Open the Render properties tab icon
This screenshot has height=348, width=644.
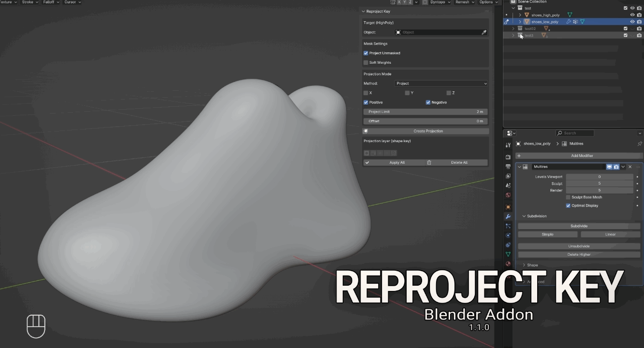(x=508, y=157)
